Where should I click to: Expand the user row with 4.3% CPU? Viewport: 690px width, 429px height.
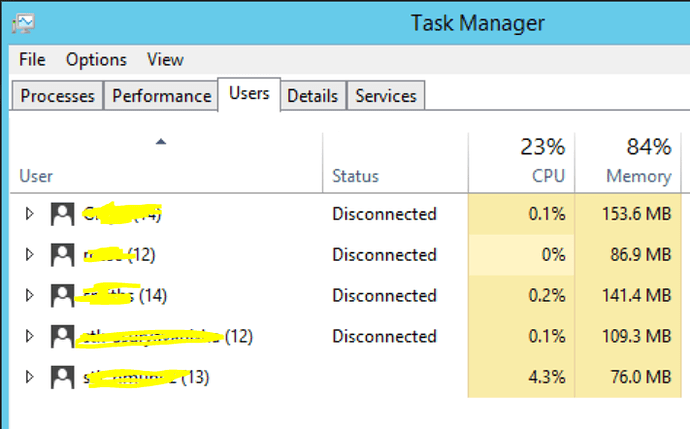coord(29,377)
